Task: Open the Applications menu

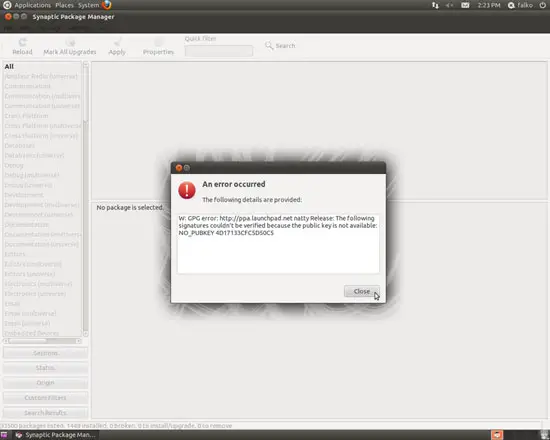Action: point(33,5)
